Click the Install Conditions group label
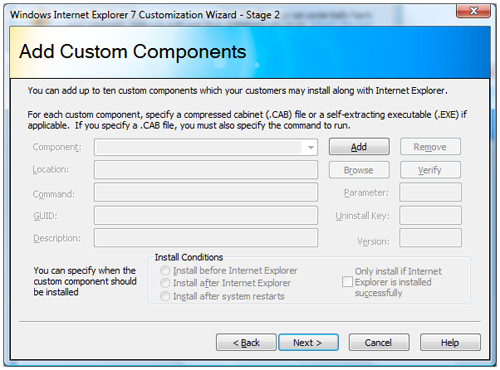500x370 pixels. pyautogui.click(x=189, y=257)
